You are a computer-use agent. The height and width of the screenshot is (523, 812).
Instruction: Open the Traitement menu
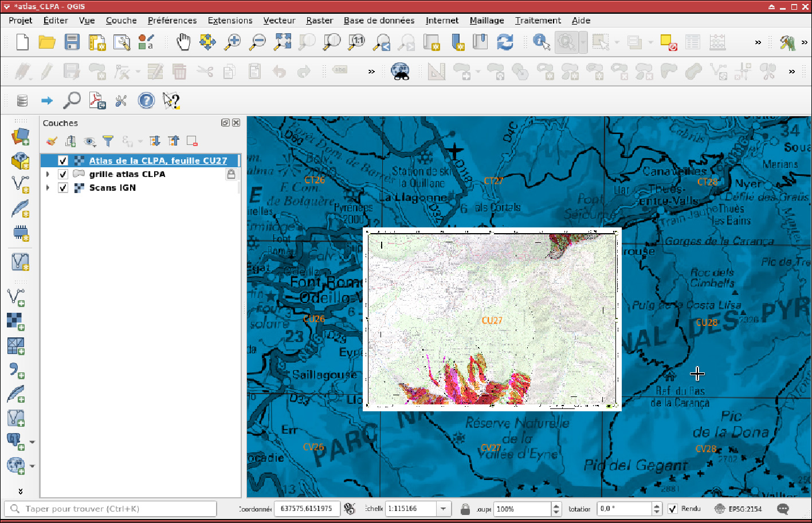(538, 20)
